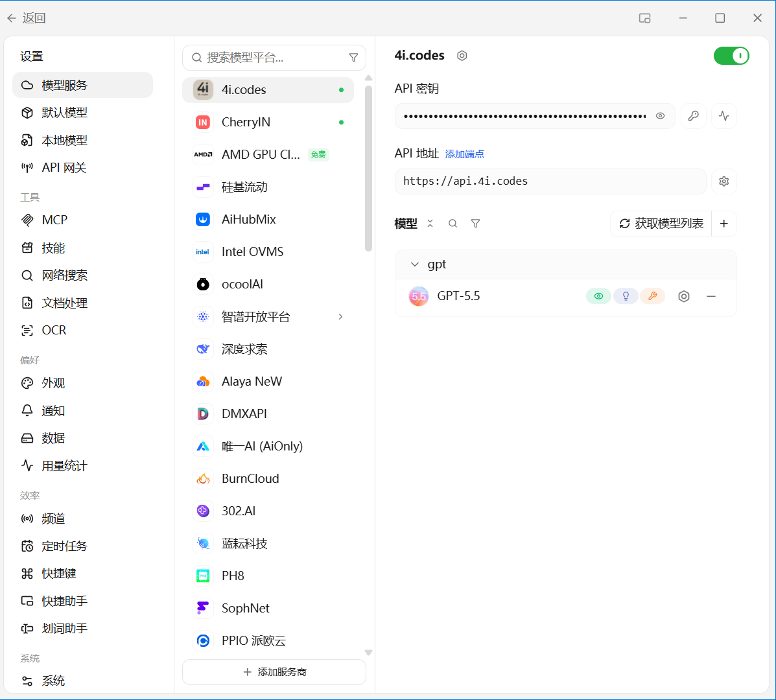This screenshot has height=700, width=776.
Task: Open provider list filter funnel icon
Action: [353, 58]
